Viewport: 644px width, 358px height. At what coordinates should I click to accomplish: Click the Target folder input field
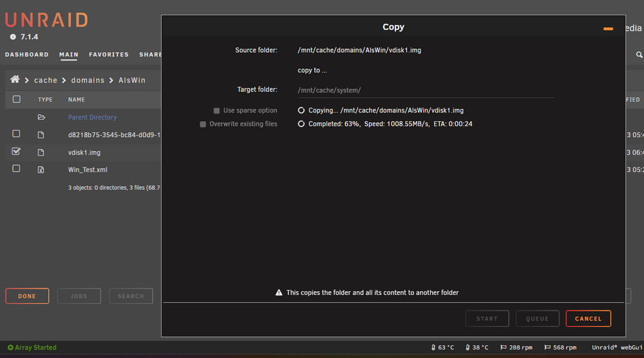(x=426, y=90)
